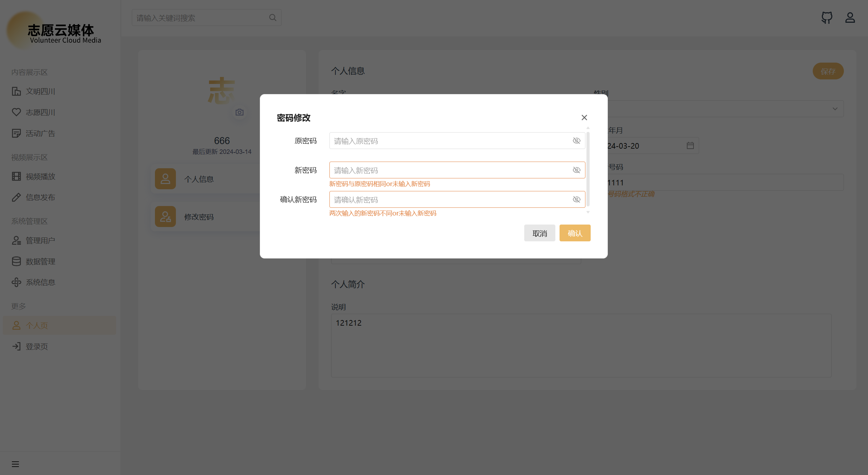Open 视频播放 in the sidebar

[x=40, y=177]
